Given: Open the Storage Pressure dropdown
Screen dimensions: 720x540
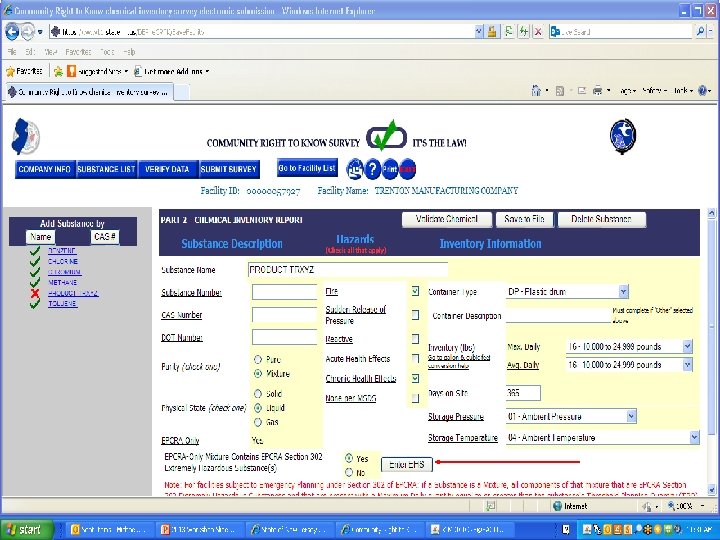Looking at the screenshot, I should (x=631, y=416).
